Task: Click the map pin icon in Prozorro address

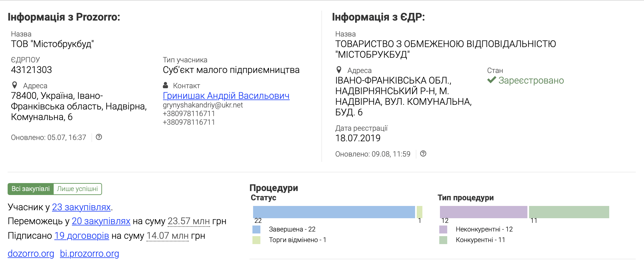Action: (15, 85)
